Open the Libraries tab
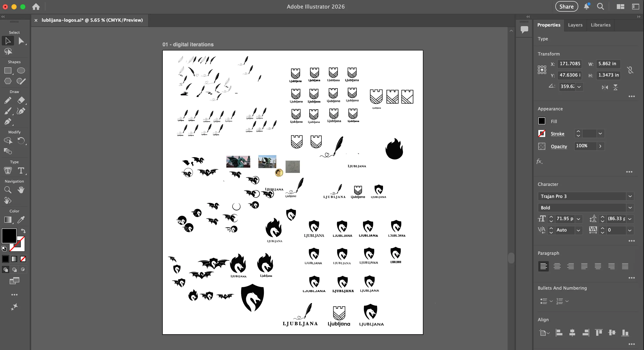644x350 pixels. point(601,25)
